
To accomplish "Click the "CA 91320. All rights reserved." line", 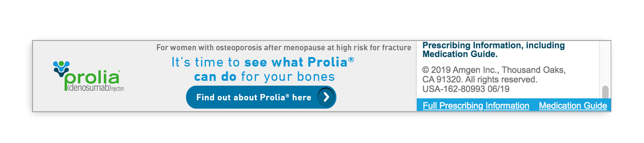I will pyautogui.click(x=479, y=80).
